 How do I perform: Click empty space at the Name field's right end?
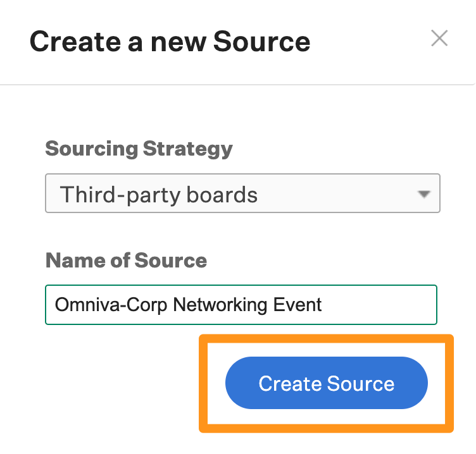[392, 305]
